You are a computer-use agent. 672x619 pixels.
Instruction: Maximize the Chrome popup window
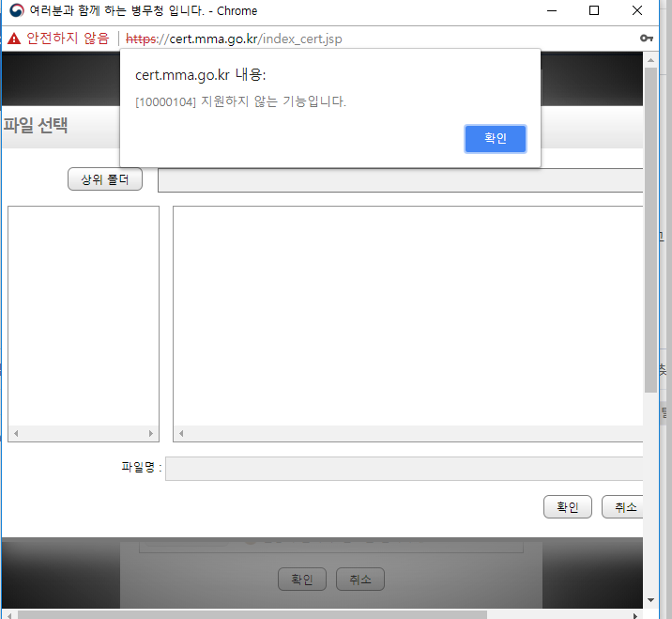594,11
